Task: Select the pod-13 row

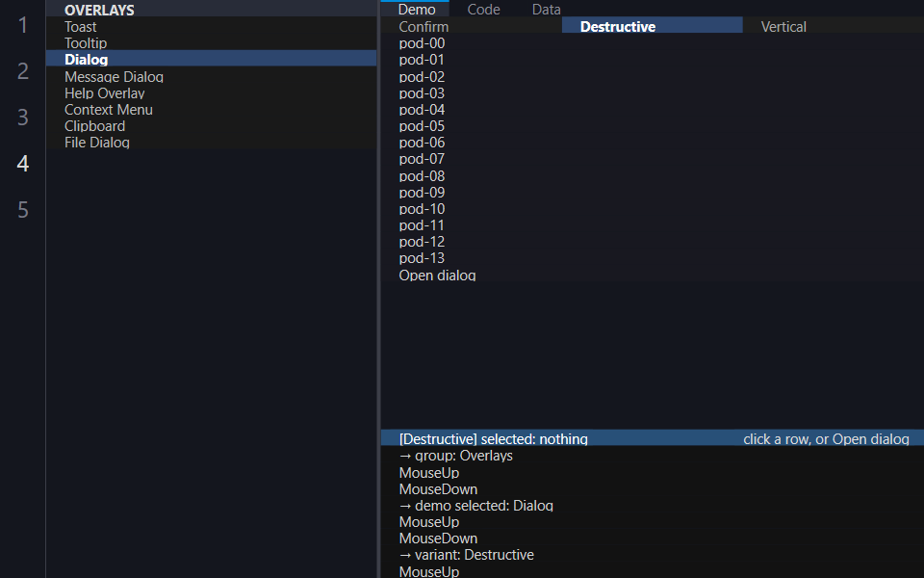Action: pyautogui.click(x=653, y=258)
